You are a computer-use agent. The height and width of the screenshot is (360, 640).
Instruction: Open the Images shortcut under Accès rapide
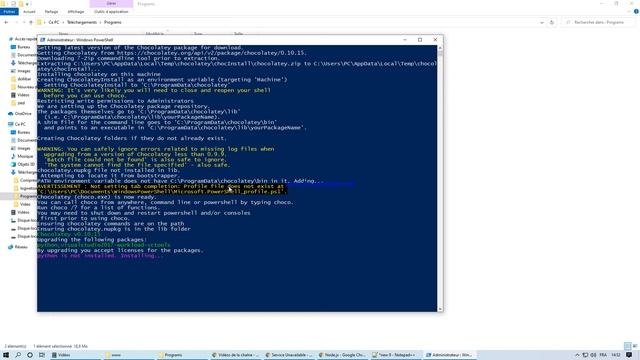[x=24, y=71]
